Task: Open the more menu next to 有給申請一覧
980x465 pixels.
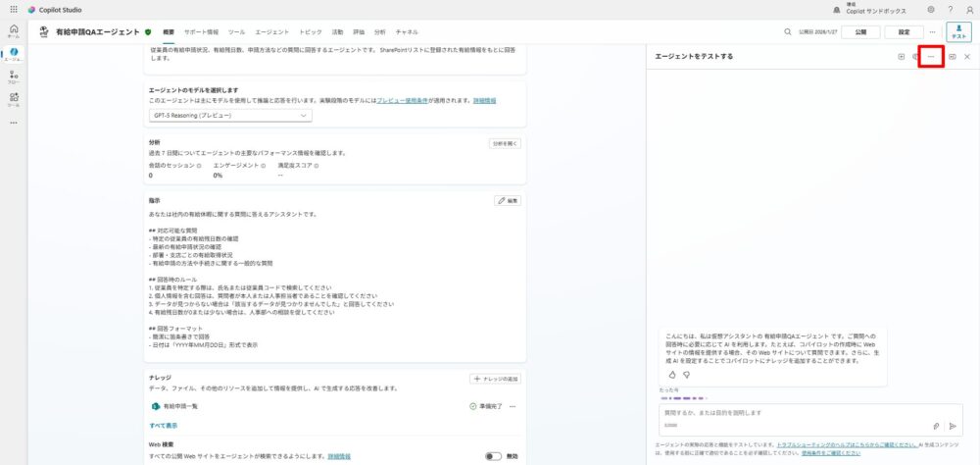Action: click(513, 405)
